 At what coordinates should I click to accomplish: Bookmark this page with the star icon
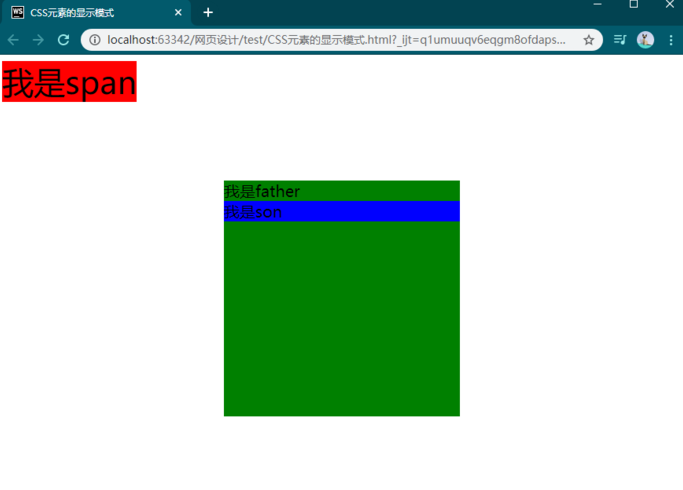pyautogui.click(x=588, y=40)
